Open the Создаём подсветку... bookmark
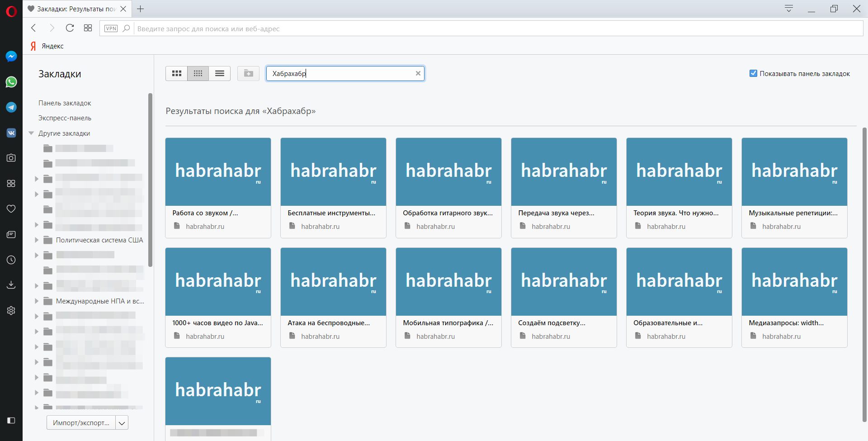The height and width of the screenshot is (441, 868). click(564, 298)
